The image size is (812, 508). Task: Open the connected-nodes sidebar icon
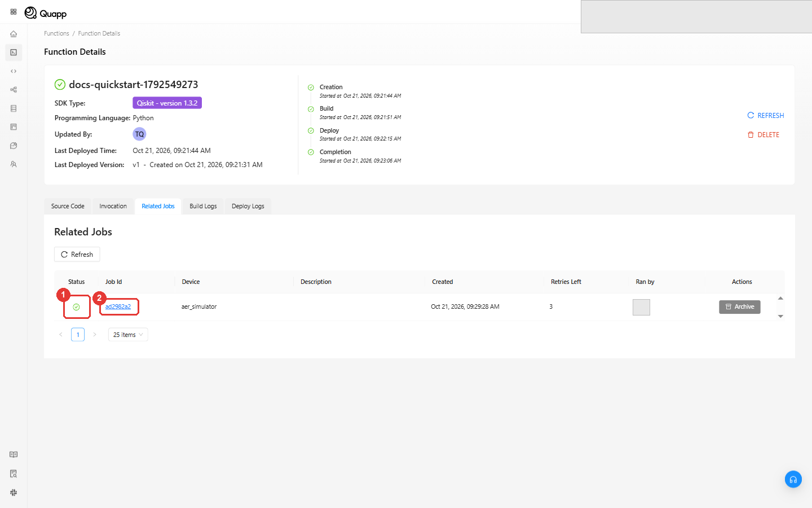14,90
